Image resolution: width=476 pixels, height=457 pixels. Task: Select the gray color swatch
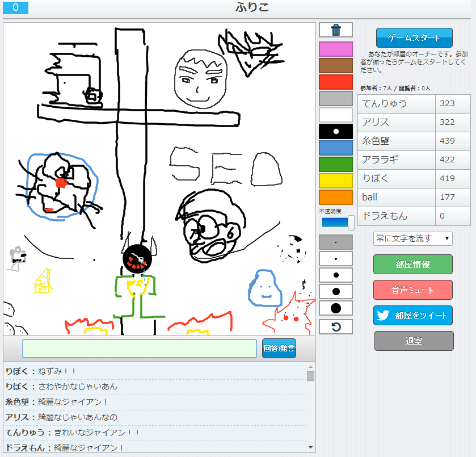click(x=336, y=98)
